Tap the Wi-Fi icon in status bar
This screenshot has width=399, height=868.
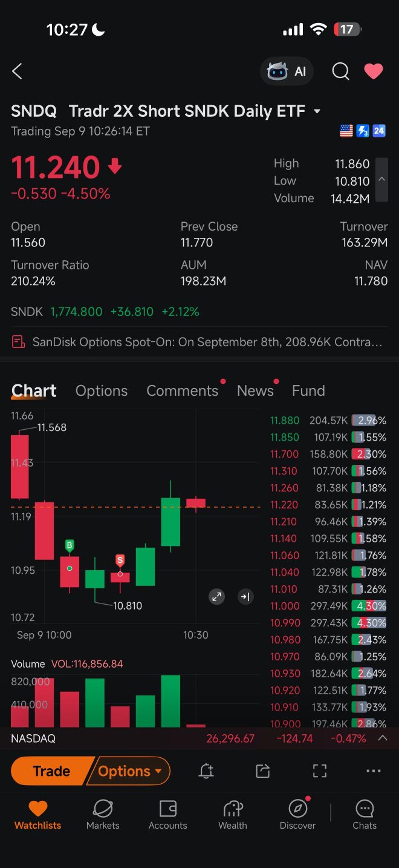(x=317, y=30)
